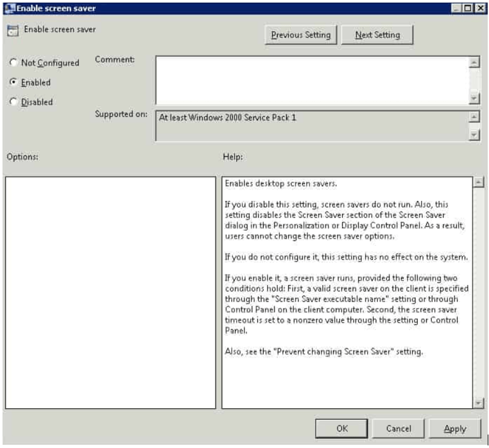Select the Not Configured radio button

coord(13,63)
